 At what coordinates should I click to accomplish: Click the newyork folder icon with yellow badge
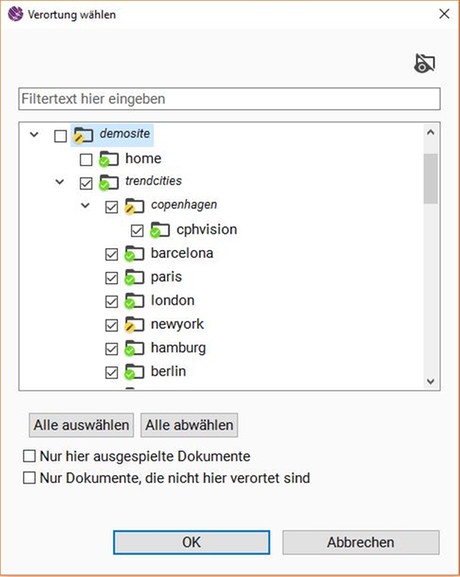click(x=134, y=325)
